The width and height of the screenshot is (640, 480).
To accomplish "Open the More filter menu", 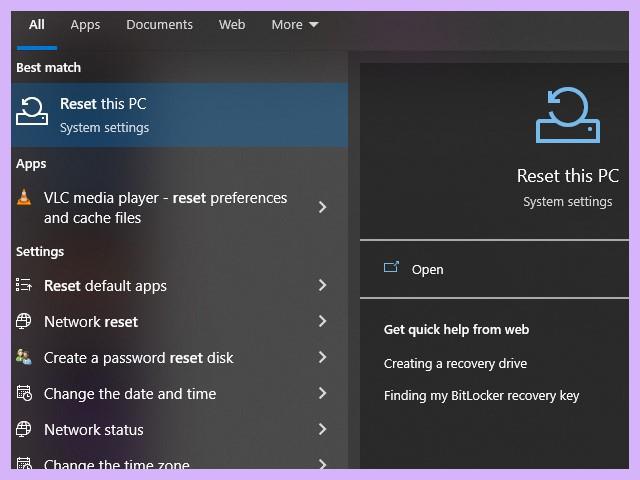I will pos(295,24).
